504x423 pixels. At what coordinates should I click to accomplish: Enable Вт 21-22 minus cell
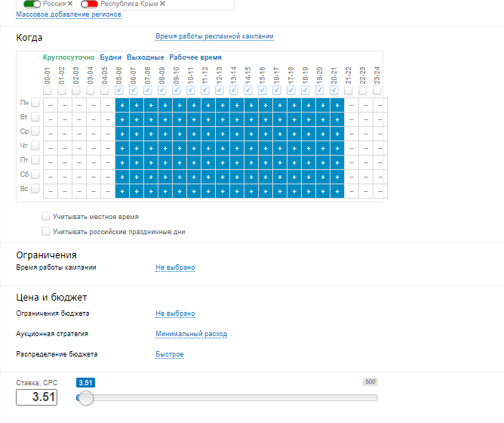click(x=352, y=120)
